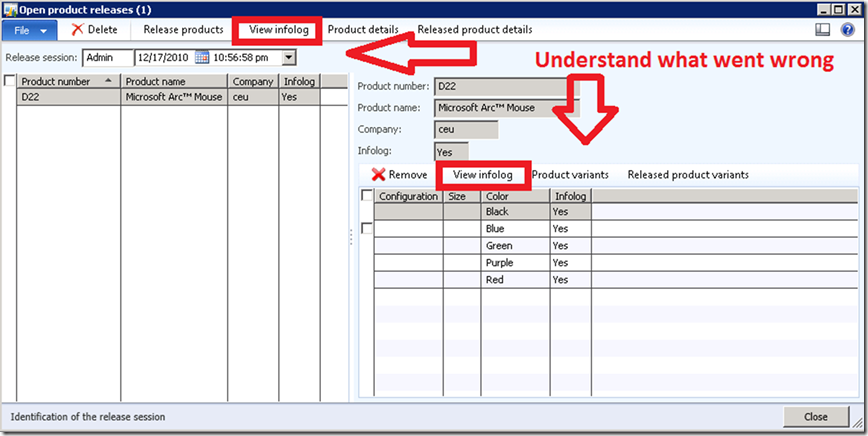This screenshot has width=868, height=436.
Task: Click View infolog in the variants toolbar
Action: [482, 175]
